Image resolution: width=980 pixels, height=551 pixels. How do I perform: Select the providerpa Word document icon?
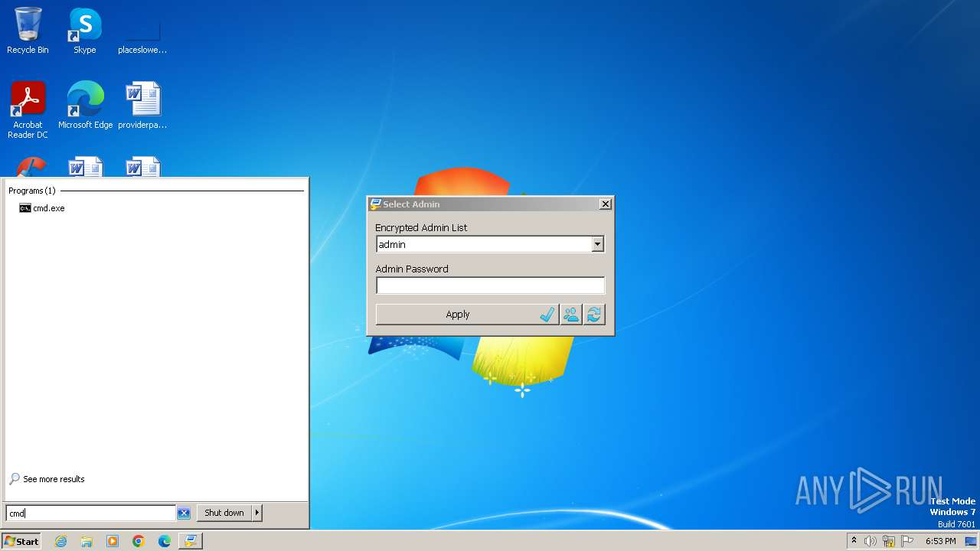click(142, 105)
